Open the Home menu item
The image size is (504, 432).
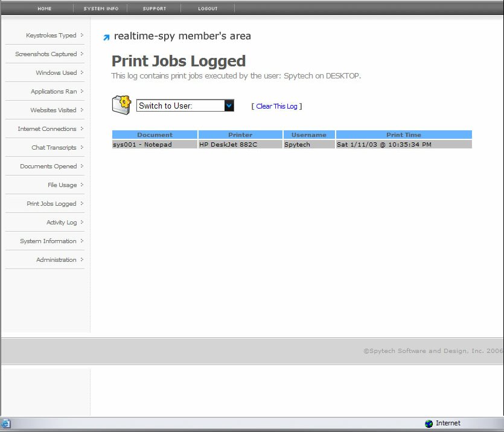coord(45,8)
